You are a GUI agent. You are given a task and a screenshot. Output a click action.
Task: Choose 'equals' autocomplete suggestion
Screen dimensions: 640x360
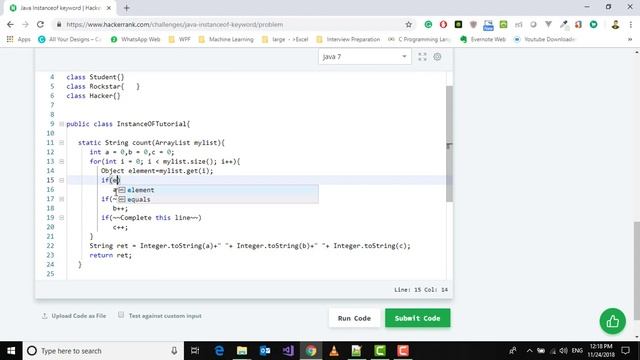coord(218,199)
